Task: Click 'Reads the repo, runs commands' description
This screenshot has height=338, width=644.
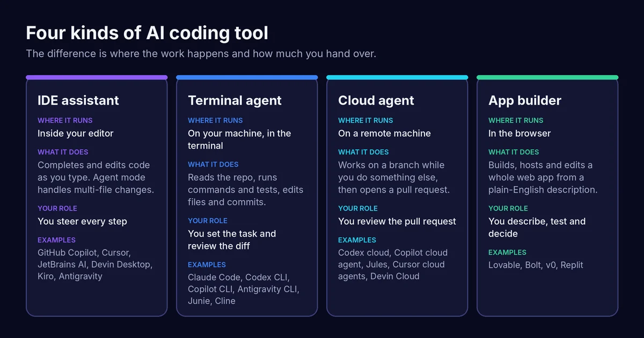Action: point(245,190)
